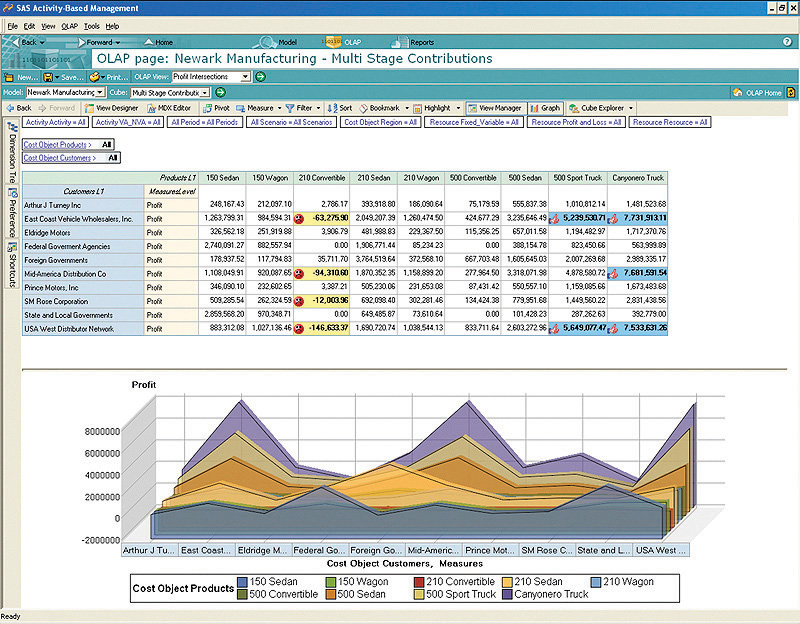The height and width of the screenshot is (624, 800).
Task: Open the Help menu
Action: [112, 26]
